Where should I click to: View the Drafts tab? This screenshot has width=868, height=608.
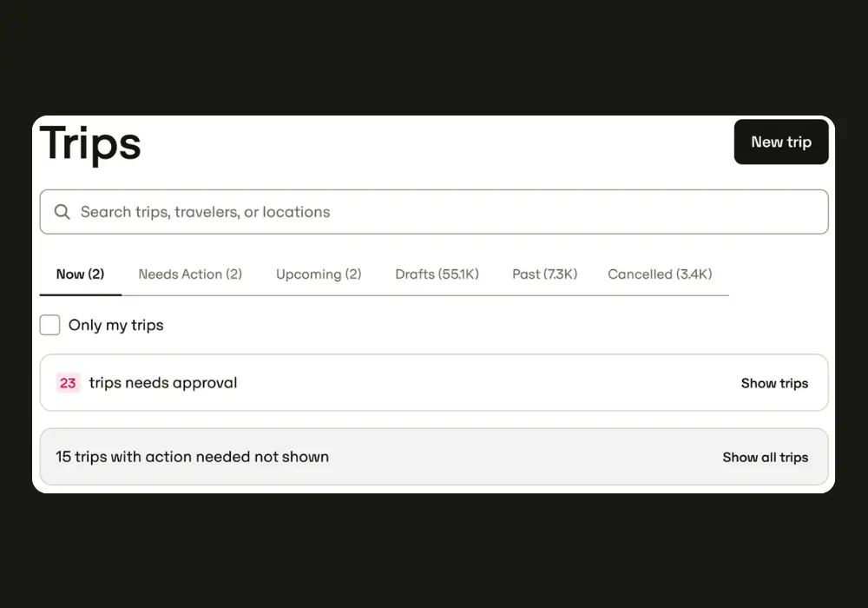437,274
